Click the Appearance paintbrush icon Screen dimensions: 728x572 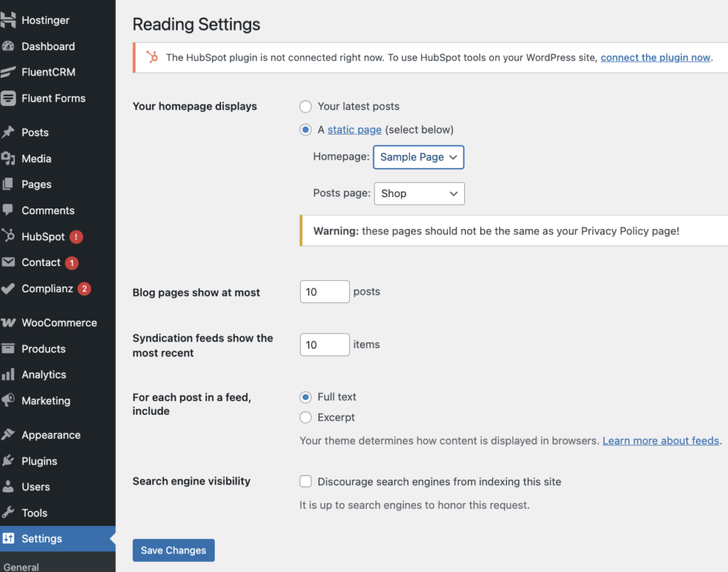(x=8, y=435)
